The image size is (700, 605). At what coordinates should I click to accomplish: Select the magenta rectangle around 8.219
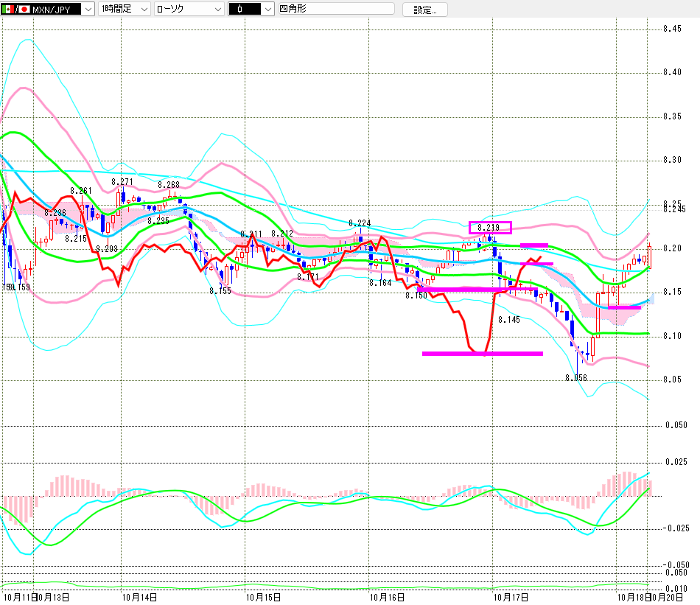click(490, 228)
